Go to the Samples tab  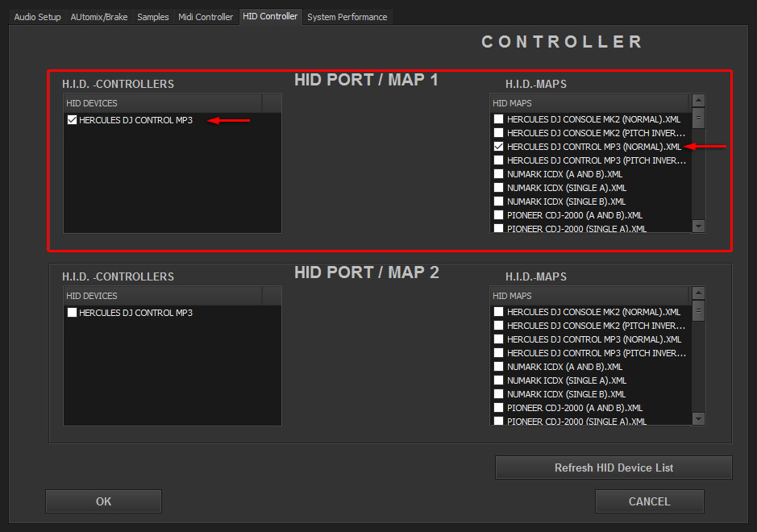tap(153, 17)
